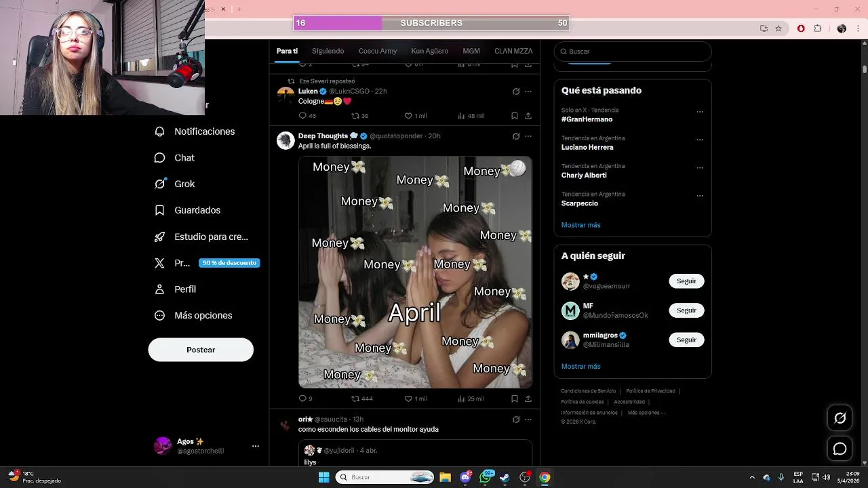Open the browser three-dot menu

pyautogui.click(x=856, y=28)
